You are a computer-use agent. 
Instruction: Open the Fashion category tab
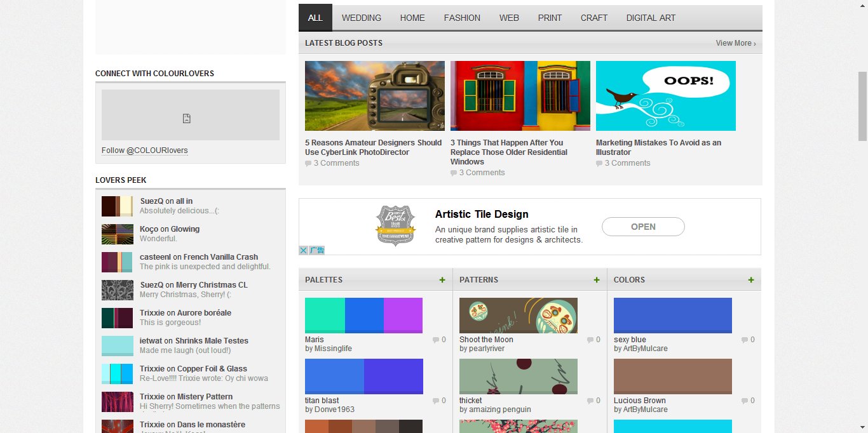pyautogui.click(x=462, y=18)
